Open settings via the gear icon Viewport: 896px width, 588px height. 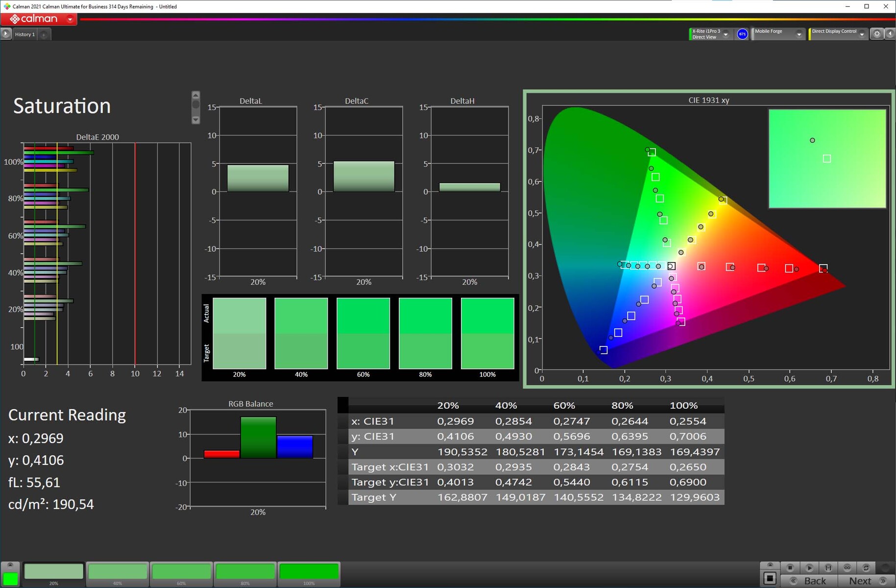click(x=876, y=34)
